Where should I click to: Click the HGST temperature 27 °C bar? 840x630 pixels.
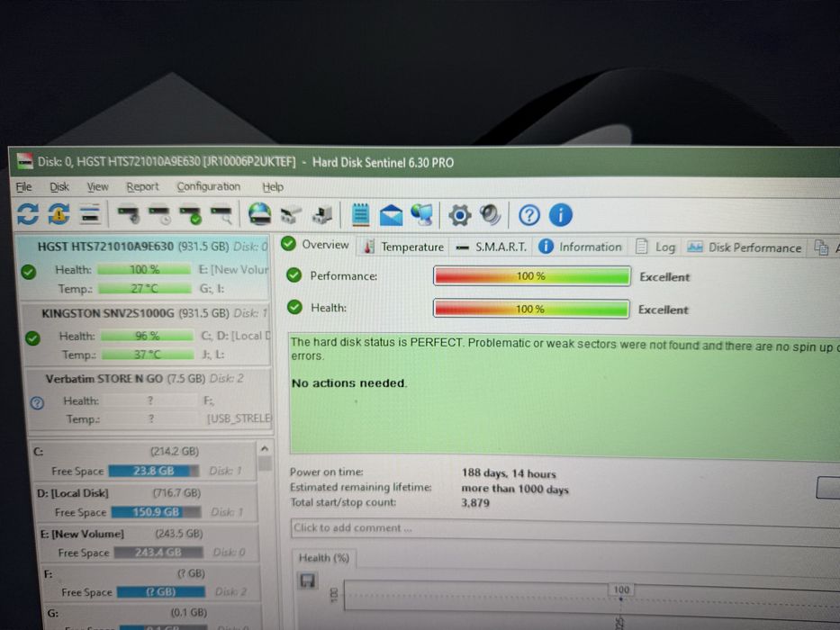point(145,288)
